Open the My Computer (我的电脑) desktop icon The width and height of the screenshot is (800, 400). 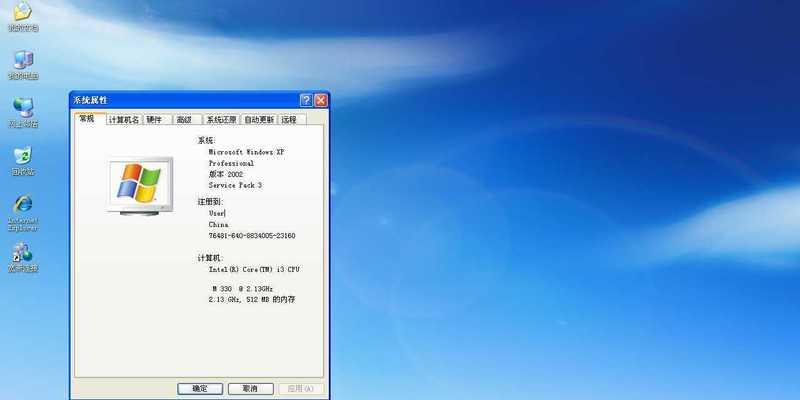(23, 65)
